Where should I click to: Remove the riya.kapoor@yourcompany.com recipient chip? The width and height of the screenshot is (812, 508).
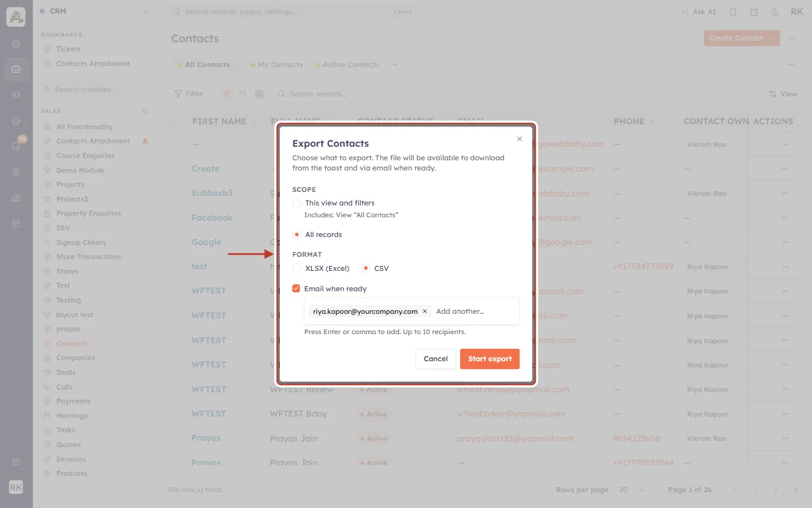point(425,312)
